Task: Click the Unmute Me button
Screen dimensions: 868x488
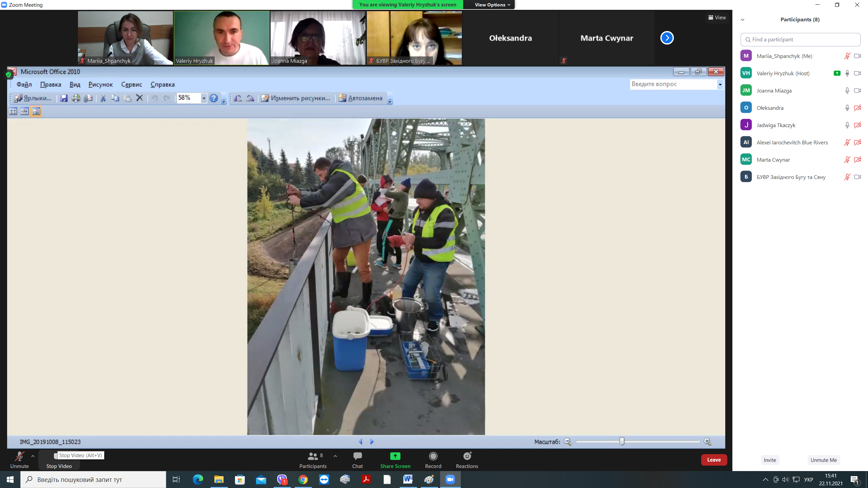Action: pos(823,460)
